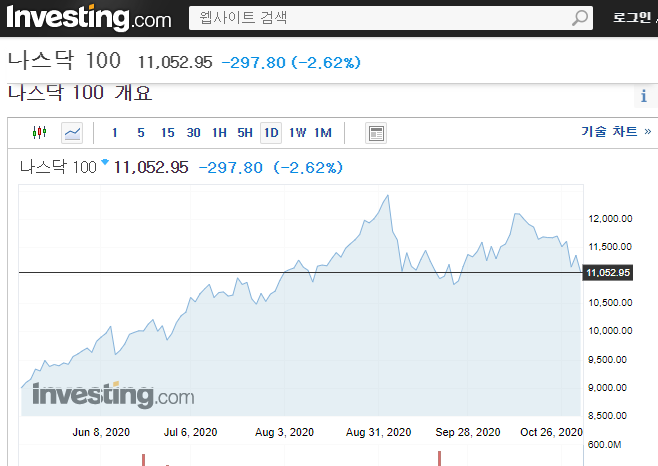This screenshot has width=658, height=466.
Task: Select the 1M monthly interval
Action: click(x=323, y=133)
